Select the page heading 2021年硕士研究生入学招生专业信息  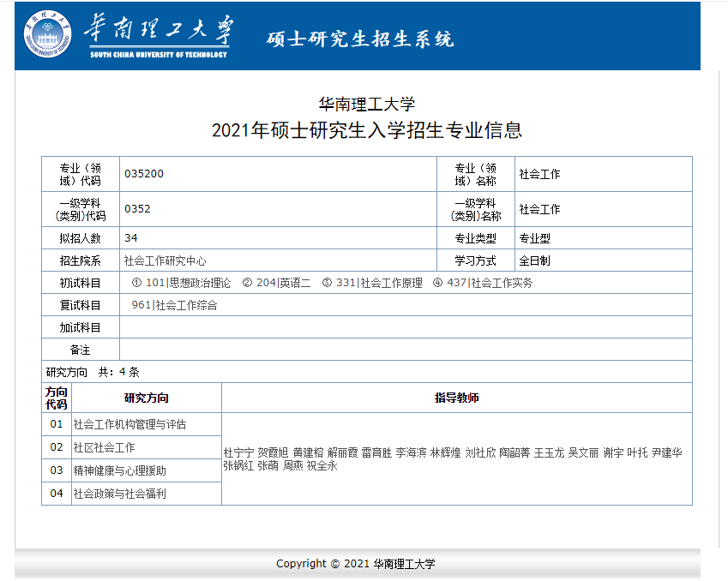(367, 130)
